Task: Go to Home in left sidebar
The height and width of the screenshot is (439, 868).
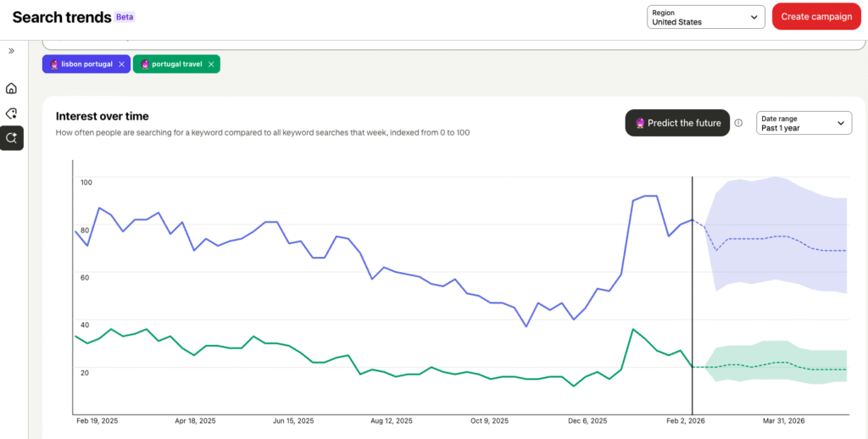Action: [x=12, y=88]
